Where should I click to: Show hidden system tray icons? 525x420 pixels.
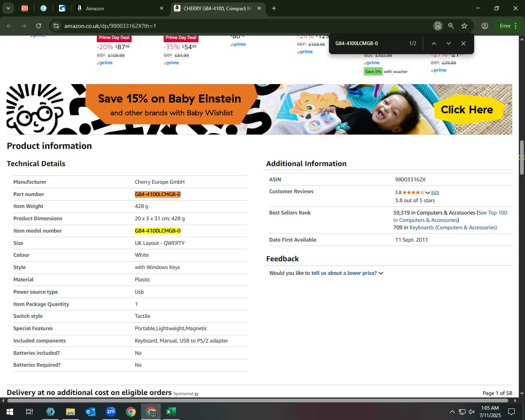point(452,412)
